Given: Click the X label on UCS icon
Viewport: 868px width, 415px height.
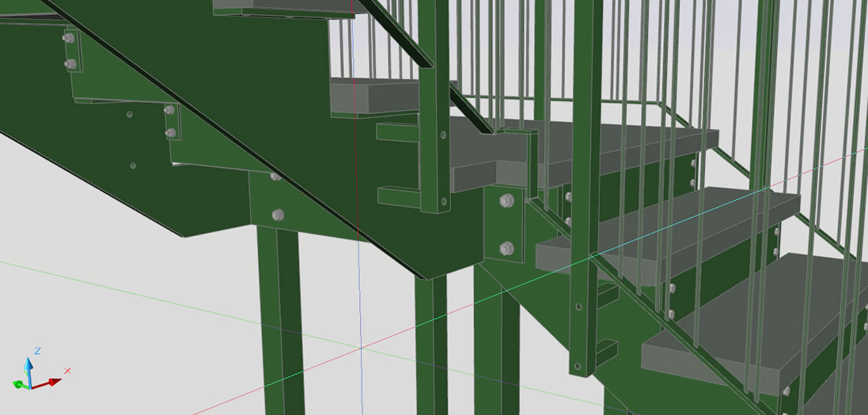Looking at the screenshot, I should (x=67, y=371).
